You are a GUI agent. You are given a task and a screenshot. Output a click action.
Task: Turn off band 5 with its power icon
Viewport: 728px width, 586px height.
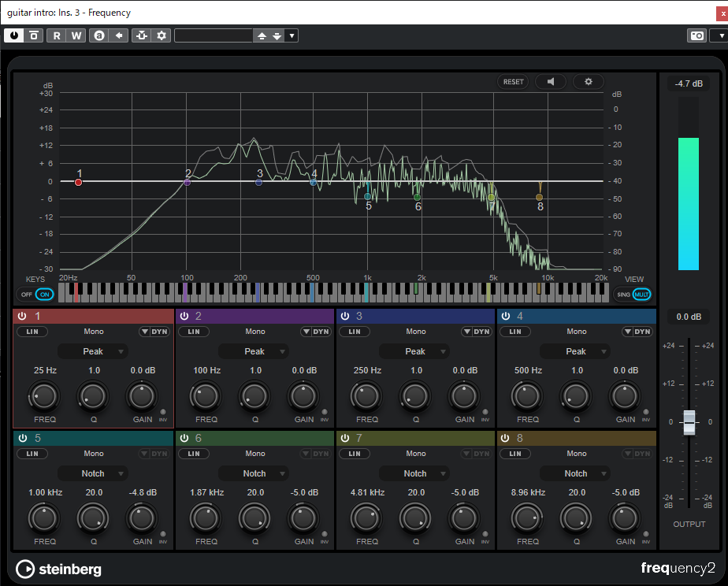point(23,438)
